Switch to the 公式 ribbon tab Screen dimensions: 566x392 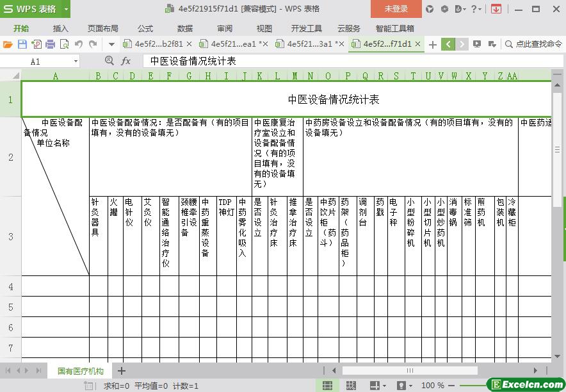[x=145, y=28]
